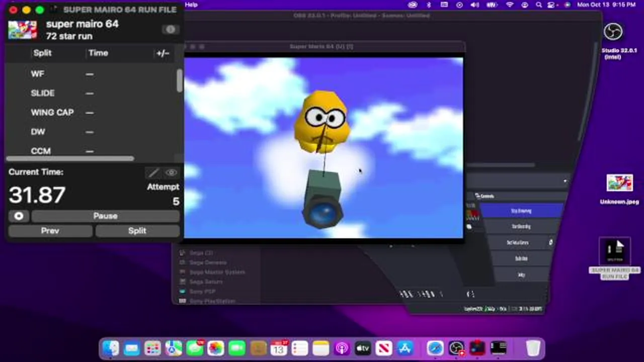644x362 pixels.
Task: Click the vertical scrollbar of the splits list
Action: pyautogui.click(x=180, y=80)
